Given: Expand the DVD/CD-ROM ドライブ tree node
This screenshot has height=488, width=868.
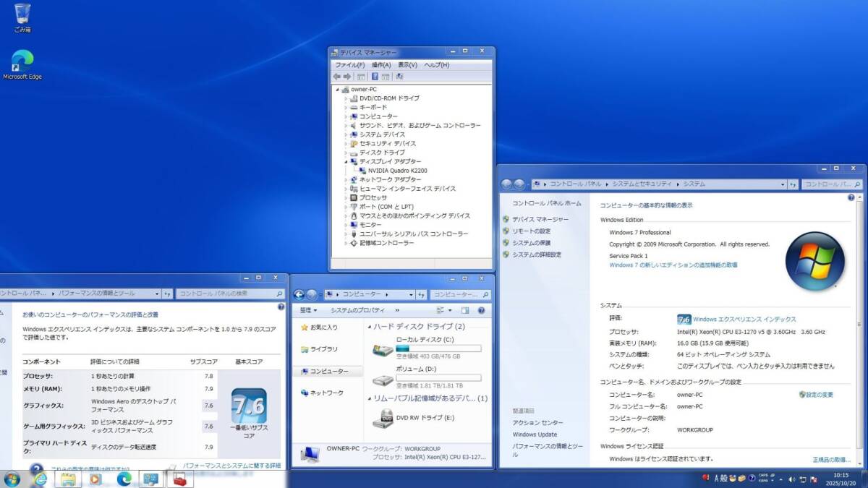Looking at the screenshot, I should (x=346, y=98).
